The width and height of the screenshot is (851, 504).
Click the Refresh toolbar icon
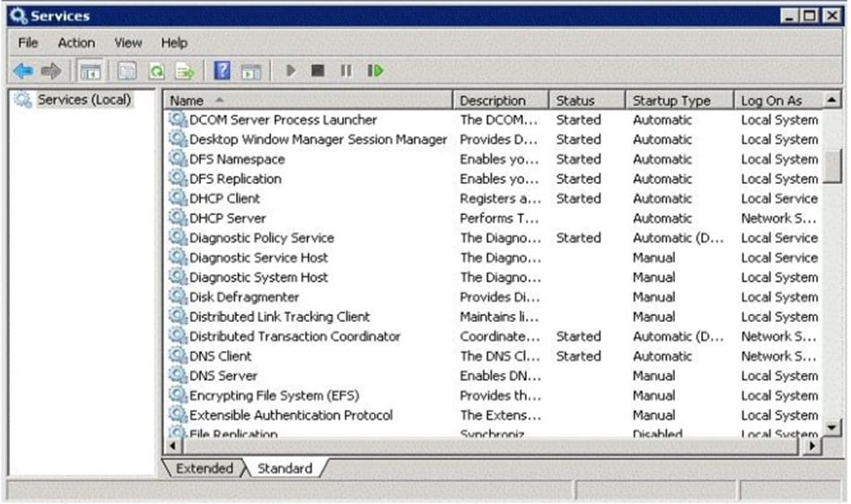coord(156,71)
